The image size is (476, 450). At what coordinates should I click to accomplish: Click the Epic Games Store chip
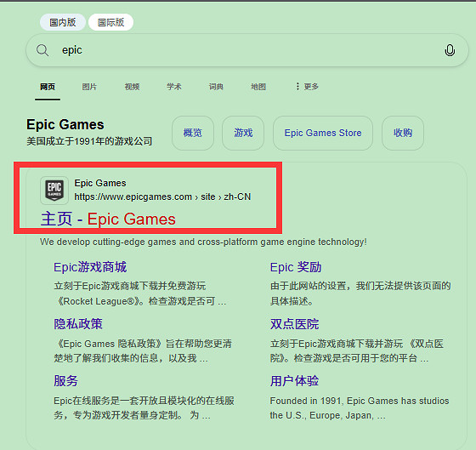[323, 133]
